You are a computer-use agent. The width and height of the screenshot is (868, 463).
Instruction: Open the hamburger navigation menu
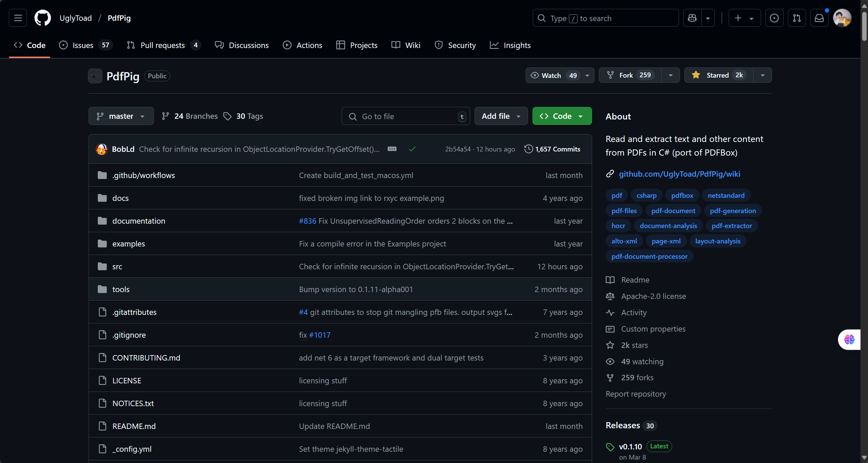coord(18,18)
